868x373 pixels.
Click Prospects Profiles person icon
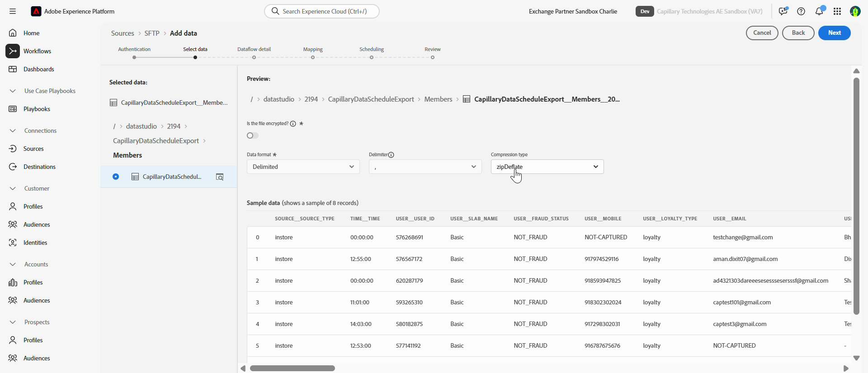point(13,340)
